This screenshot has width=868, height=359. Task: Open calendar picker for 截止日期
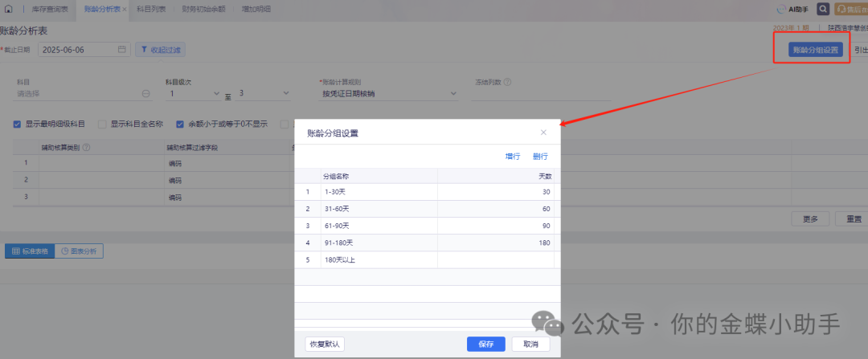(122, 50)
